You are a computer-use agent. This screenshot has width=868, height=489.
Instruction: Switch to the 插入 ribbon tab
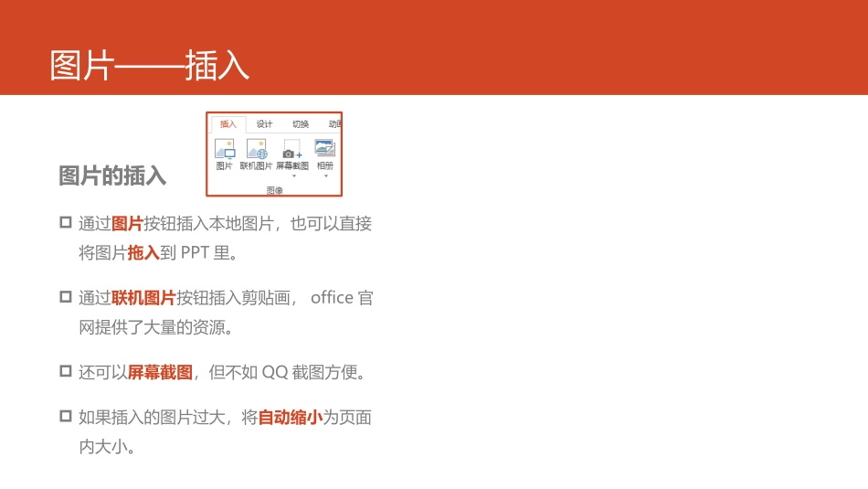coord(228,124)
